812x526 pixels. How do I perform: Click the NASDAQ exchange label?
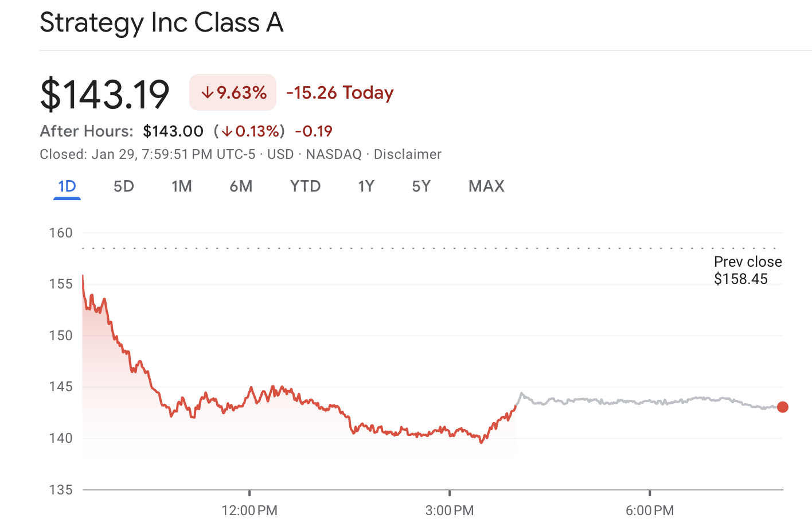pos(333,154)
